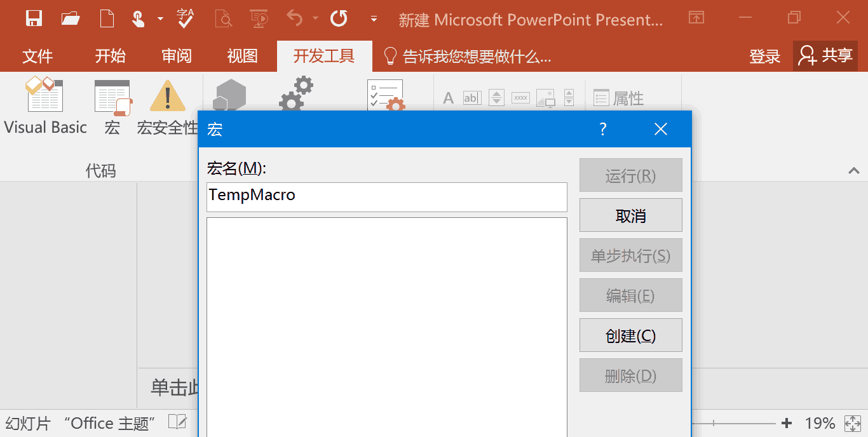
Task: Open the 文件 menu tab
Action: click(37, 56)
